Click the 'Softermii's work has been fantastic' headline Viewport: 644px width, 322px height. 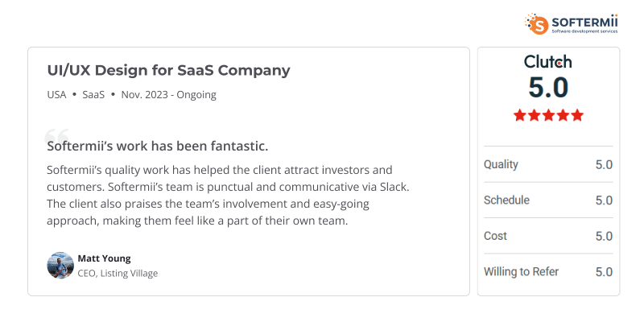[x=158, y=147]
